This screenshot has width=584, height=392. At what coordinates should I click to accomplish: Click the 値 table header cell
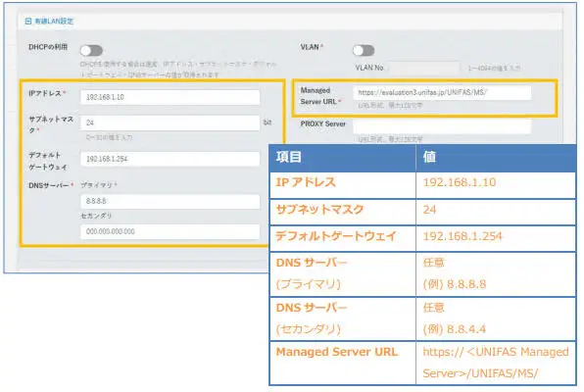496,158
